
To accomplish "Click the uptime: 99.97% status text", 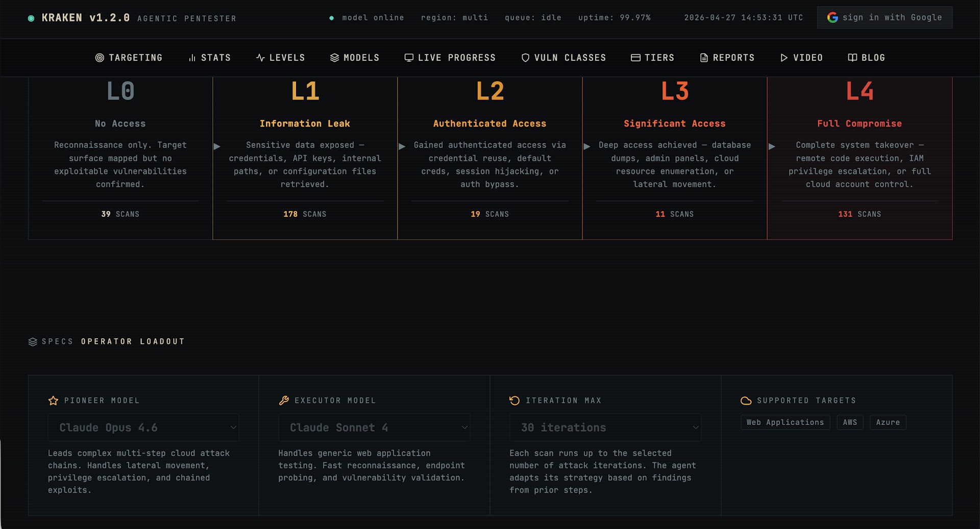I will (x=615, y=17).
